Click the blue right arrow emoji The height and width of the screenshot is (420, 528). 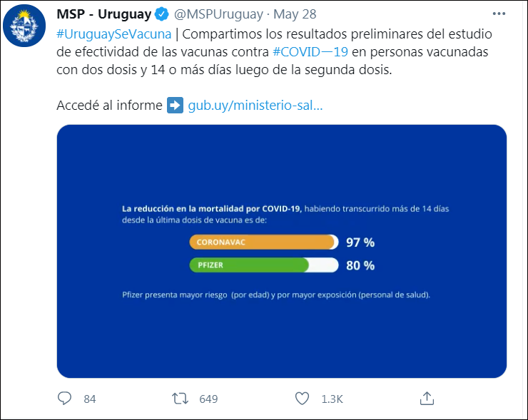point(175,106)
